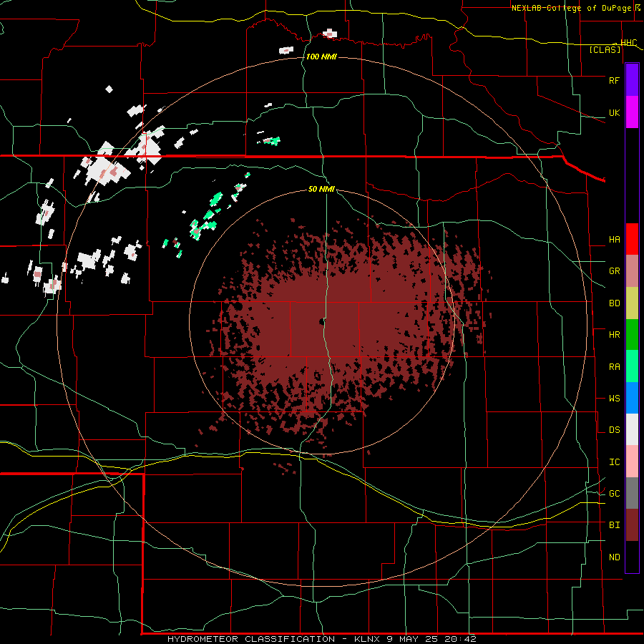Click the 100 NMI range ring label
The width and height of the screenshot is (644, 644).
[321, 57]
